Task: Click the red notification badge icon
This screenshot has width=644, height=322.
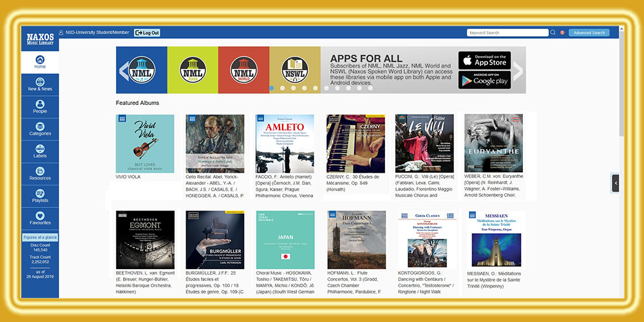Action: tap(562, 33)
